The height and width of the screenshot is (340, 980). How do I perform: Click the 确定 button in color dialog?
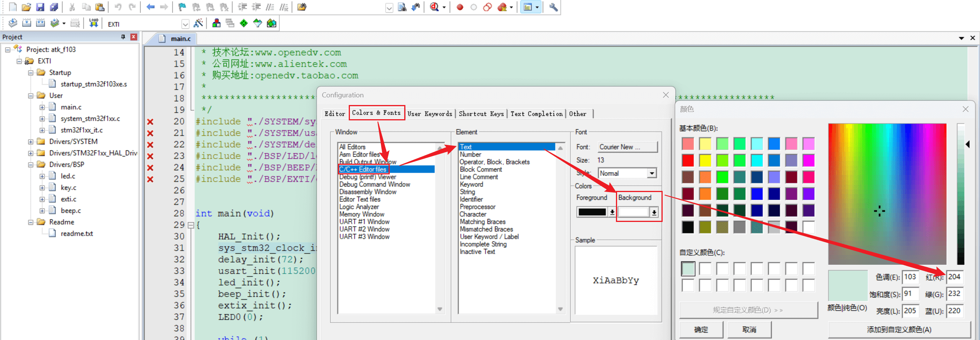click(x=701, y=330)
